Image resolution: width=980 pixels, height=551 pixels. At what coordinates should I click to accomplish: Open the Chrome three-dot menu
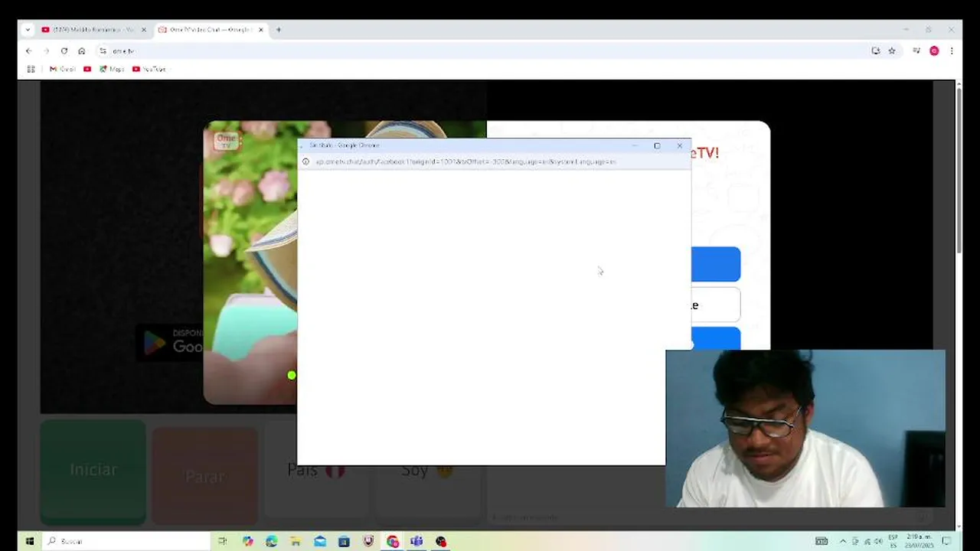click(952, 51)
